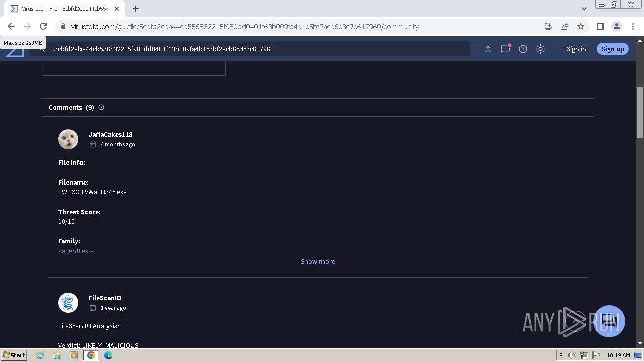
Task: Click the Sign up button
Action: (612, 49)
